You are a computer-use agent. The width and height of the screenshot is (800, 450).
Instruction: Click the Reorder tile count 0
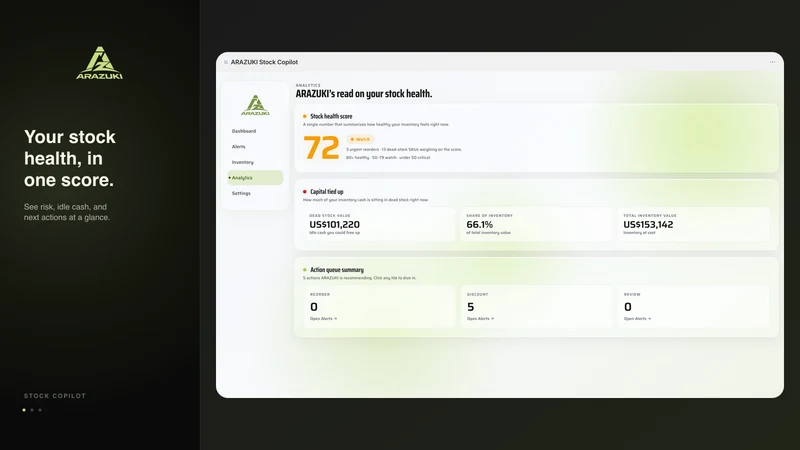pyautogui.click(x=314, y=307)
